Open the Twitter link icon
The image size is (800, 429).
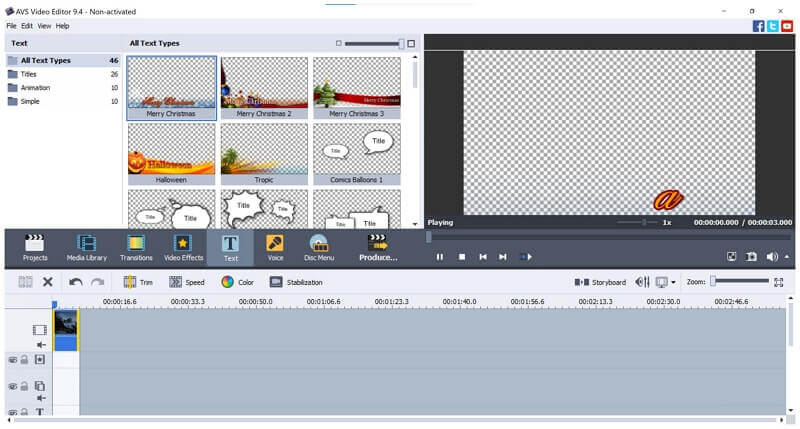click(772, 26)
